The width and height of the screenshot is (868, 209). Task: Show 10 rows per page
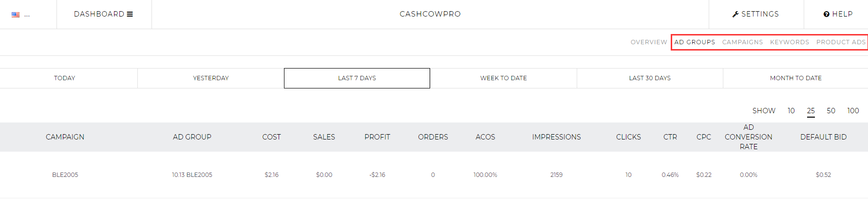(791, 111)
